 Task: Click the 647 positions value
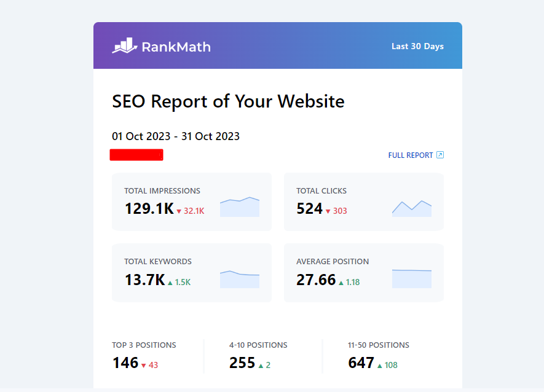point(361,363)
